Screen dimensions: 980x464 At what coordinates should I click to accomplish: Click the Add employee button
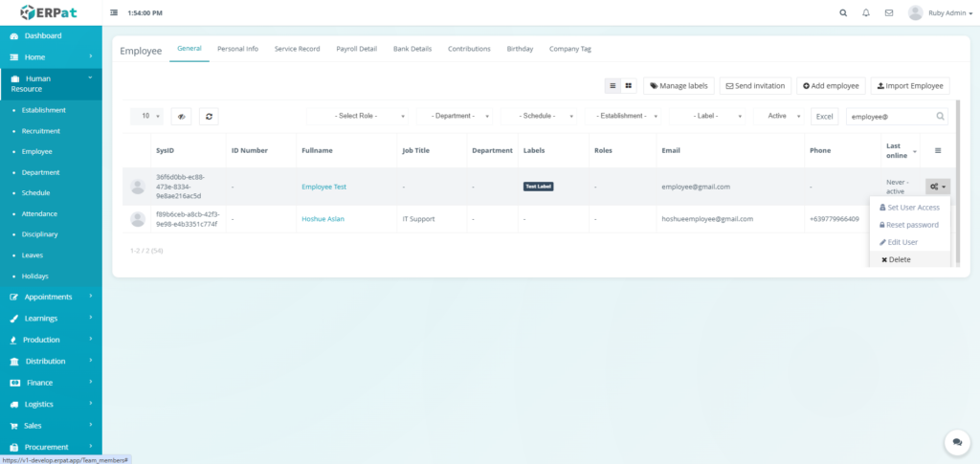833,86
